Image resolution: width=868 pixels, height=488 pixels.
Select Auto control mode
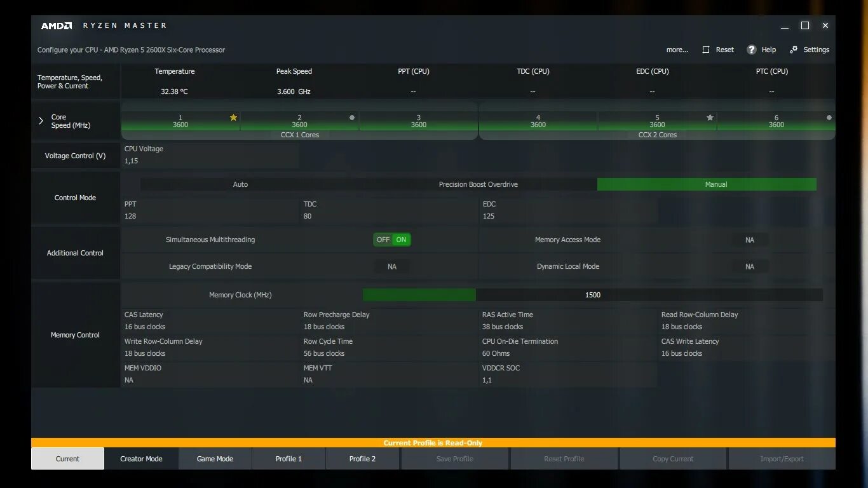(240, 184)
